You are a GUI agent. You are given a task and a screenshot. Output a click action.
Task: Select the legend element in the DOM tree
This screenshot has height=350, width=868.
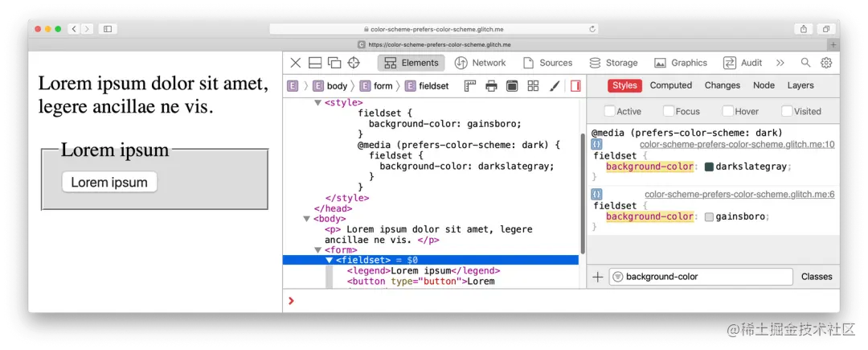click(x=424, y=271)
